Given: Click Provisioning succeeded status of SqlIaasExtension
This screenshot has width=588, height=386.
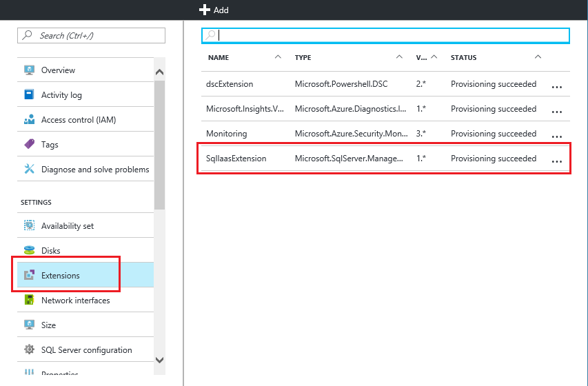Looking at the screenshot, I should (x=494, y=159).
